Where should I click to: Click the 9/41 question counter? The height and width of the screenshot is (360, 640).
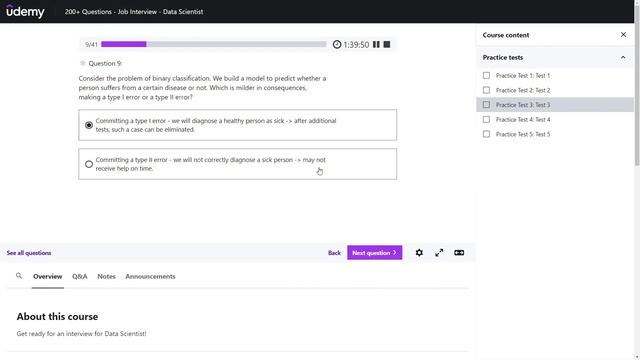[x=91, y=44]
